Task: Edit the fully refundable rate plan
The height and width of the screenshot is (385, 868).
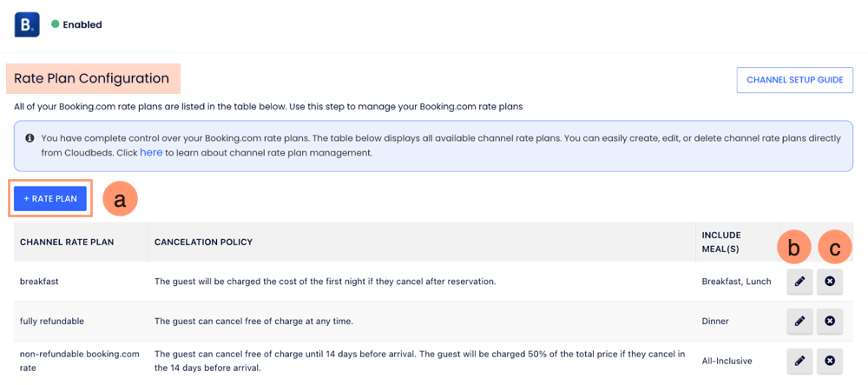Action: point(799,322)
